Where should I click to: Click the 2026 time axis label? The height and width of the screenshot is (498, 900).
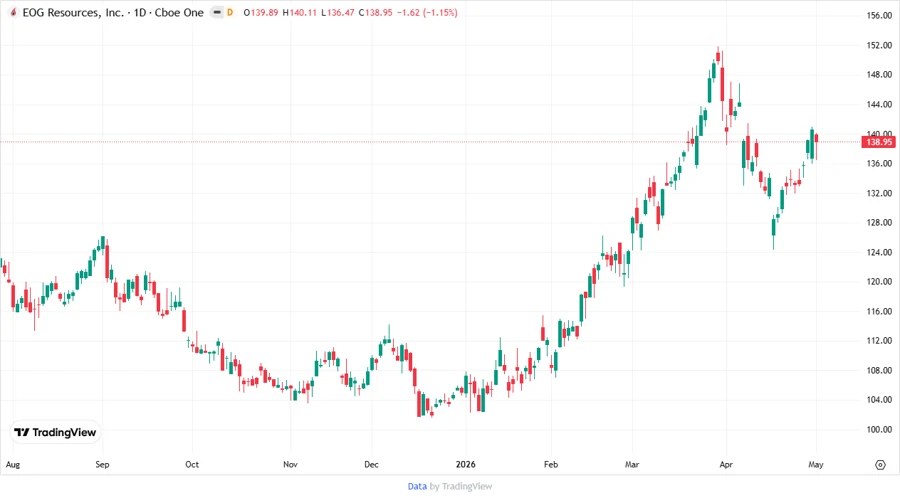[x=465, y=465]
